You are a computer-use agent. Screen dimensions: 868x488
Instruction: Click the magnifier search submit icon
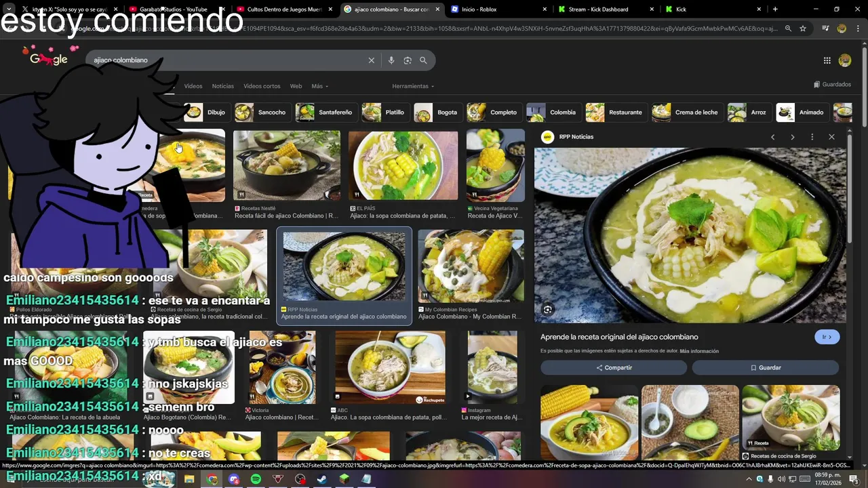click(423, 60)
